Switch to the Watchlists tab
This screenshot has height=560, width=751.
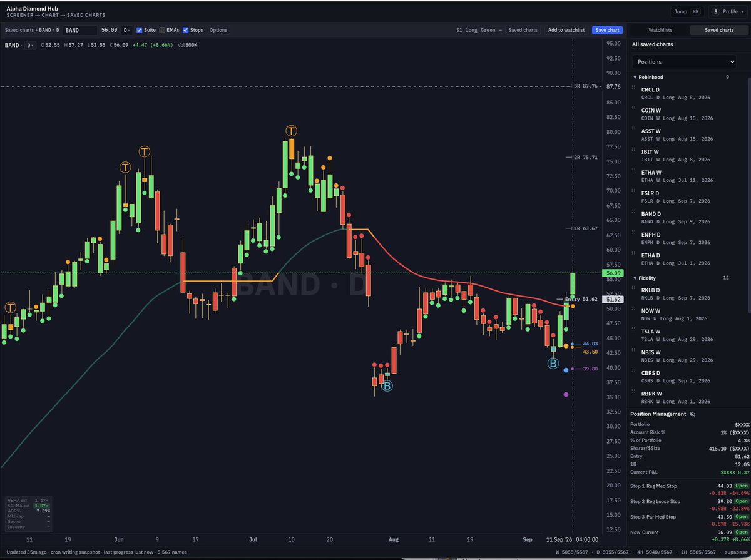tap(660, 30)
